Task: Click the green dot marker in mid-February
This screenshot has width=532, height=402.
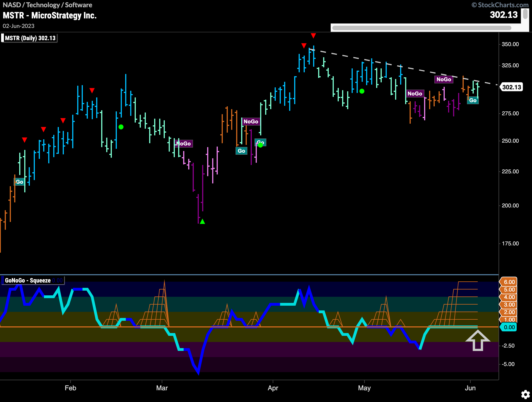Action: (x=121, y=127)
